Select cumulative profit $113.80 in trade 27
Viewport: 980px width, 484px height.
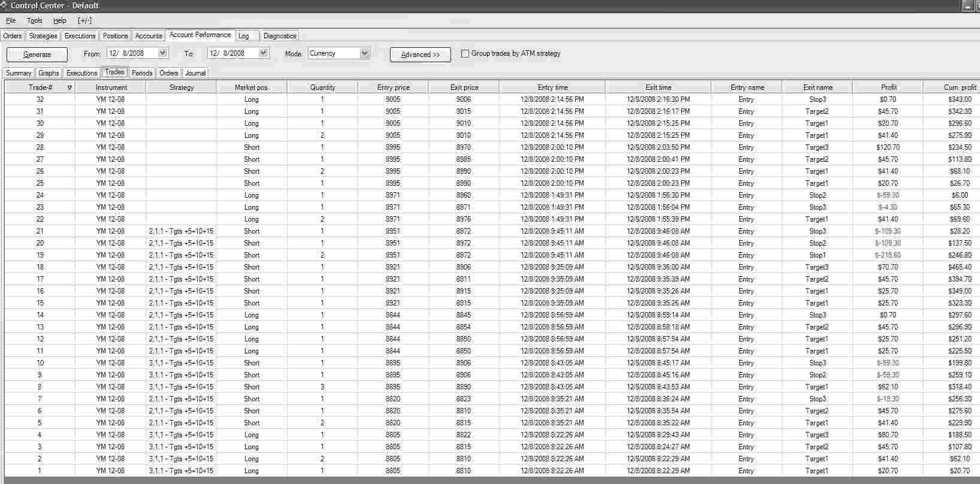pyautogui.click(x=952, y=159)
